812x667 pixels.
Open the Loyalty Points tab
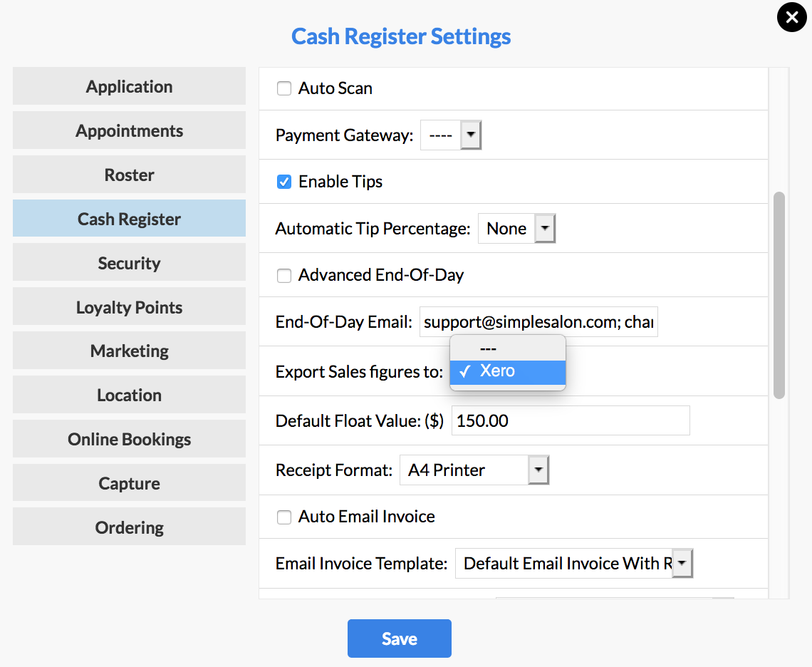129,306
